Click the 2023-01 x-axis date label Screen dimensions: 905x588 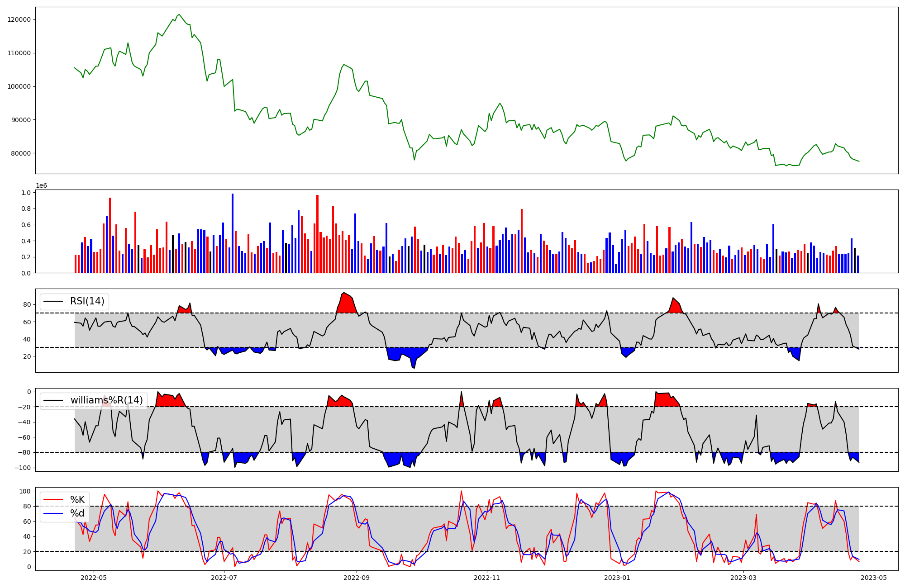click(617, 578)
